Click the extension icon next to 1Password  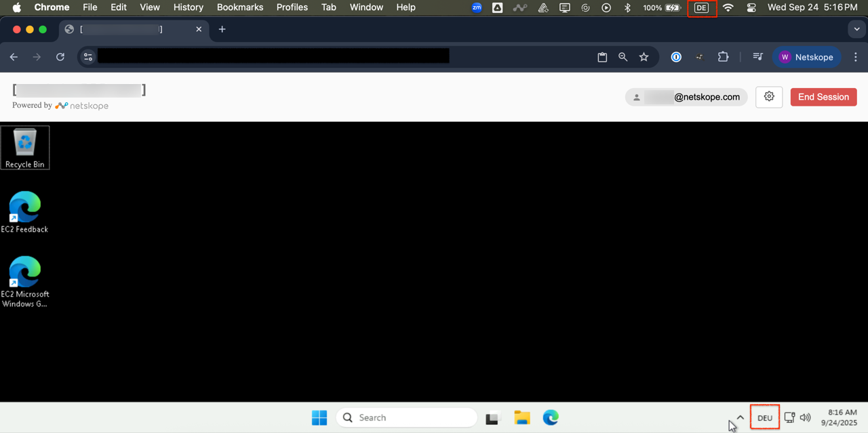click(699, 57)
